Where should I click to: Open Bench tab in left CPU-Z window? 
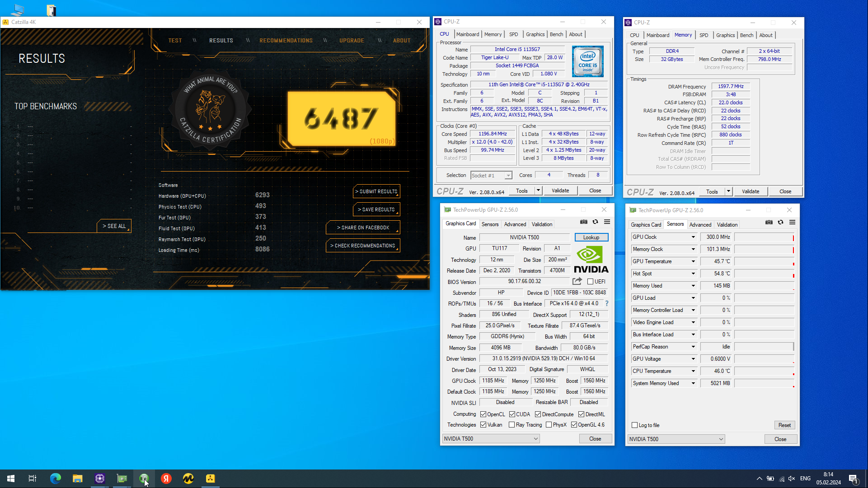click(556, 34)
